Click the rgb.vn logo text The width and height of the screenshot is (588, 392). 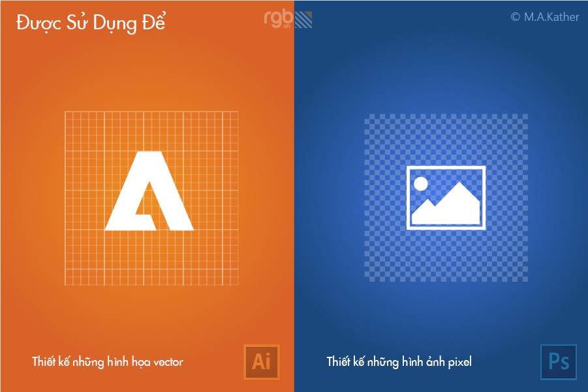[x=278, y=18]
